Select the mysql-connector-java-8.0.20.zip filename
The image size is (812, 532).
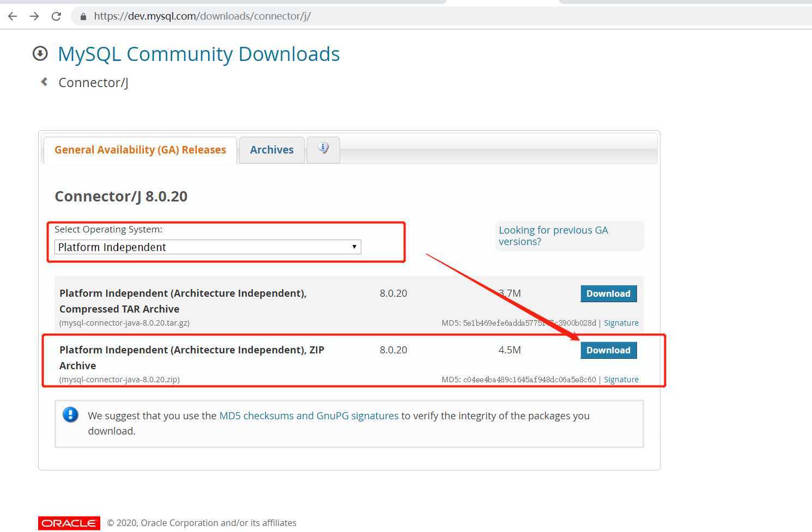pos(119,380)
